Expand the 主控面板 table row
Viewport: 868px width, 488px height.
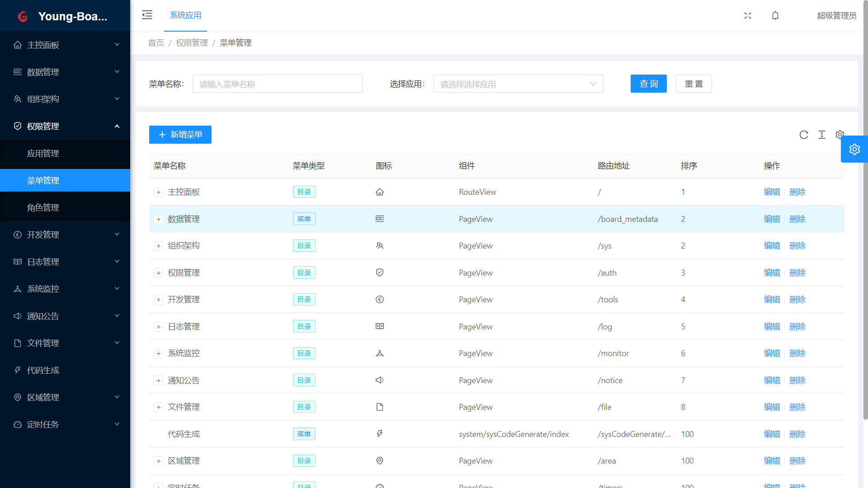click(159, 192)
